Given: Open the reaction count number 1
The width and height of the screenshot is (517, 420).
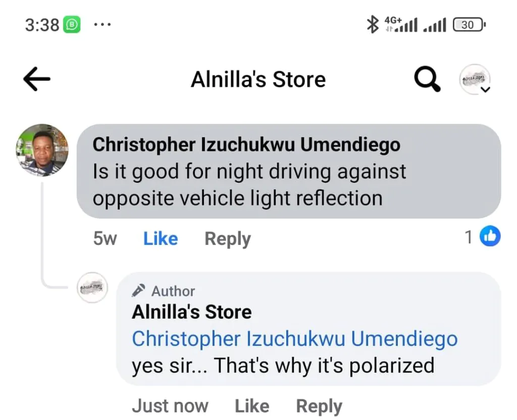Looking at the screenshot, I should 469,237.
